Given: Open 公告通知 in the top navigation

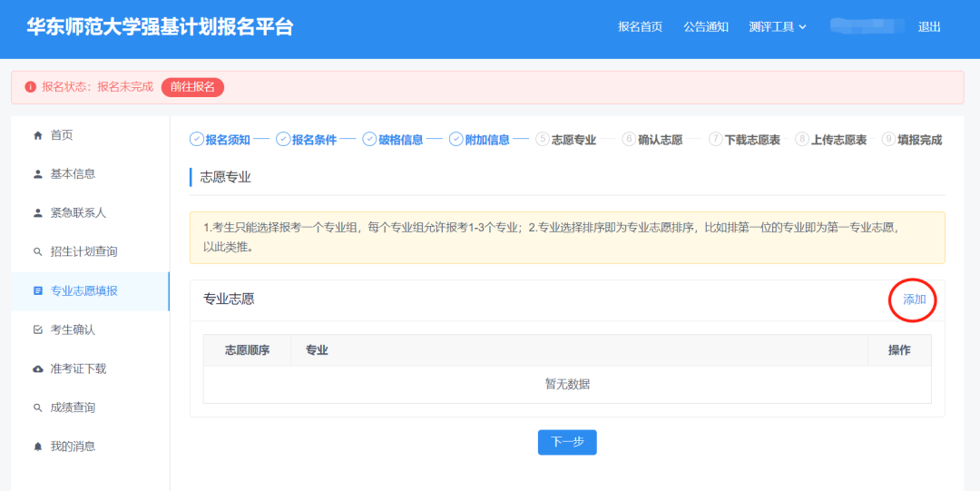Looking at the screenshot, I should 706,27.
